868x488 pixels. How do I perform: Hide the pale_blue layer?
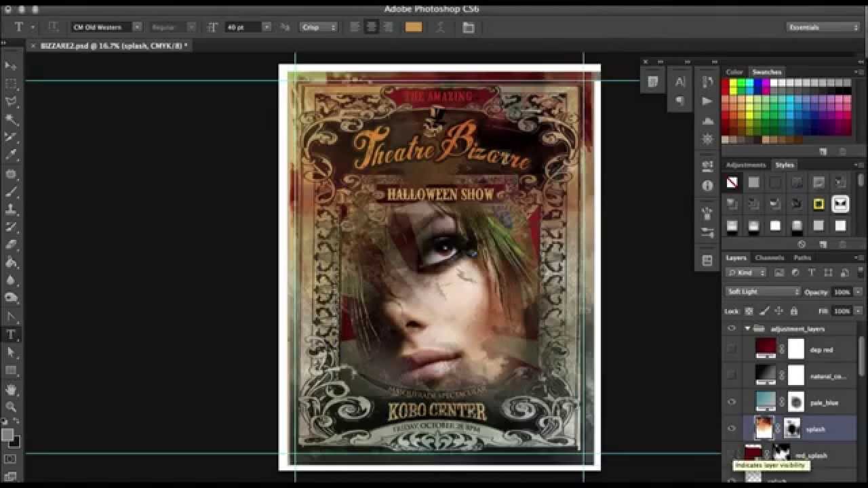731,402
